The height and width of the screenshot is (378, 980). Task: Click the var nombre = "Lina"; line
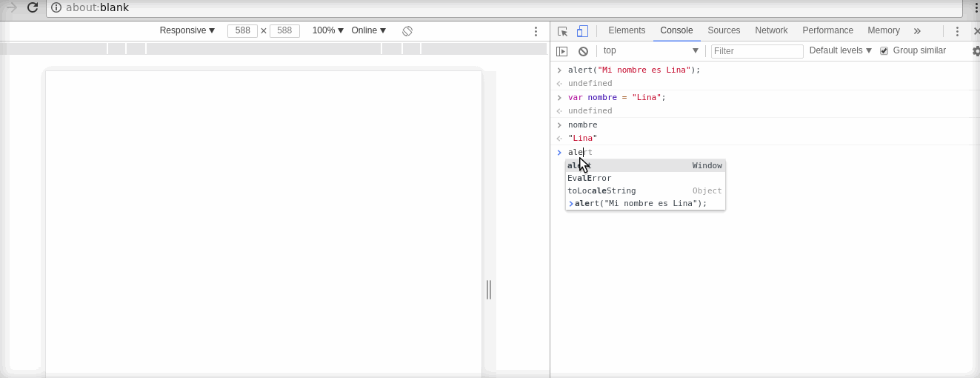(x=617, y=97)
